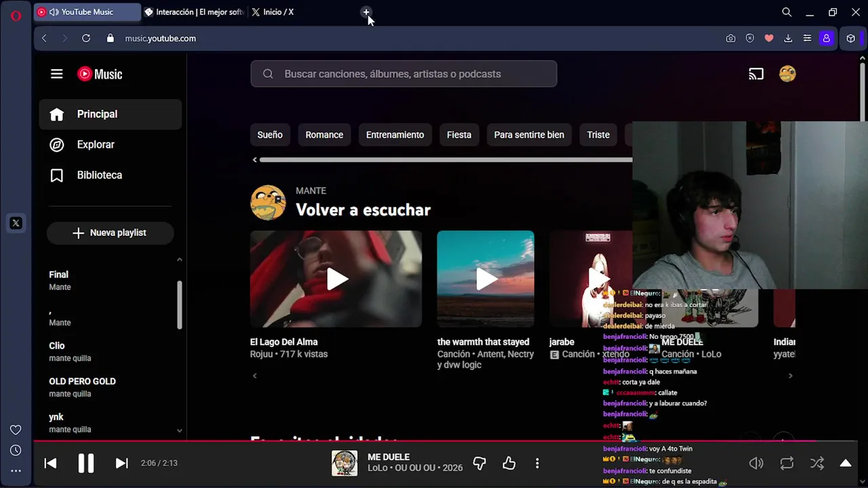868x488 pixels.
Task: Reload the current page
Action: pyautogui.click(x=86, y=39)
